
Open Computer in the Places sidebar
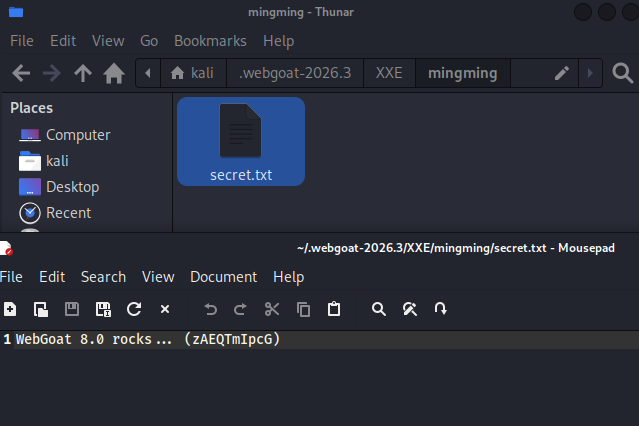65,135
